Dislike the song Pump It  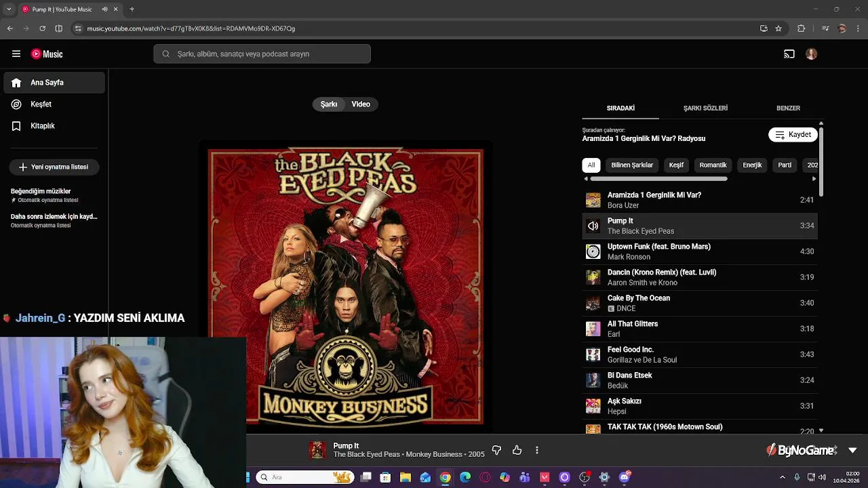496,450
